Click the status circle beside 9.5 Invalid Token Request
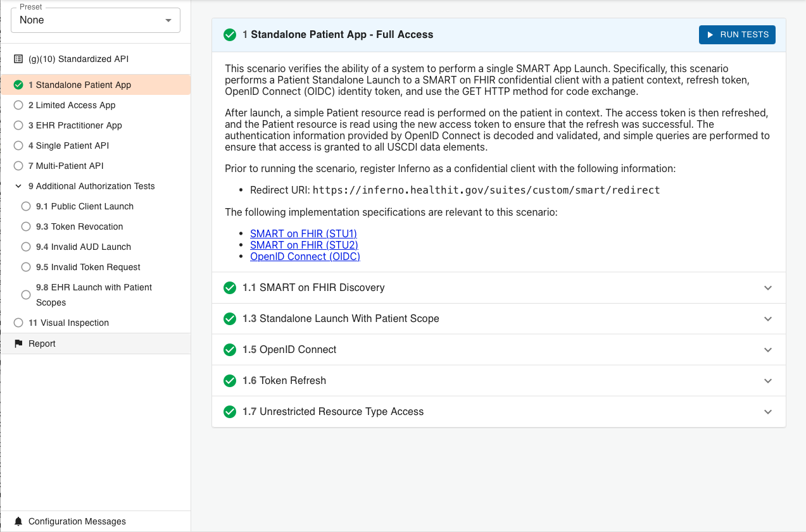 [x=26, y=267]
